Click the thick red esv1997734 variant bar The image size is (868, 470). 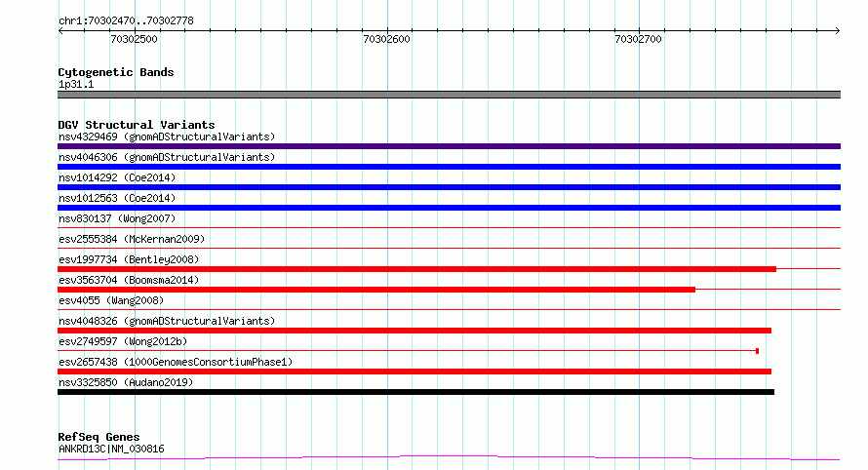pos(416,269)
